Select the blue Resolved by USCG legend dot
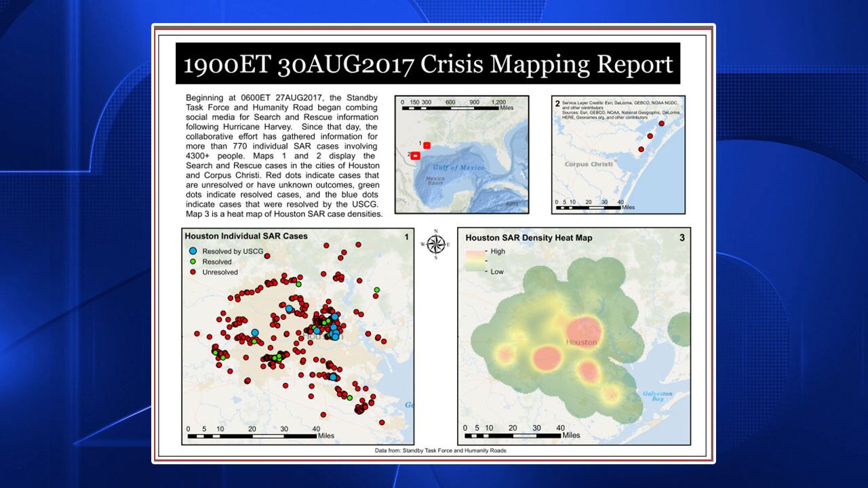Viewport: 868px width, 488px height. pyautogui.click(x=193, y=251)
